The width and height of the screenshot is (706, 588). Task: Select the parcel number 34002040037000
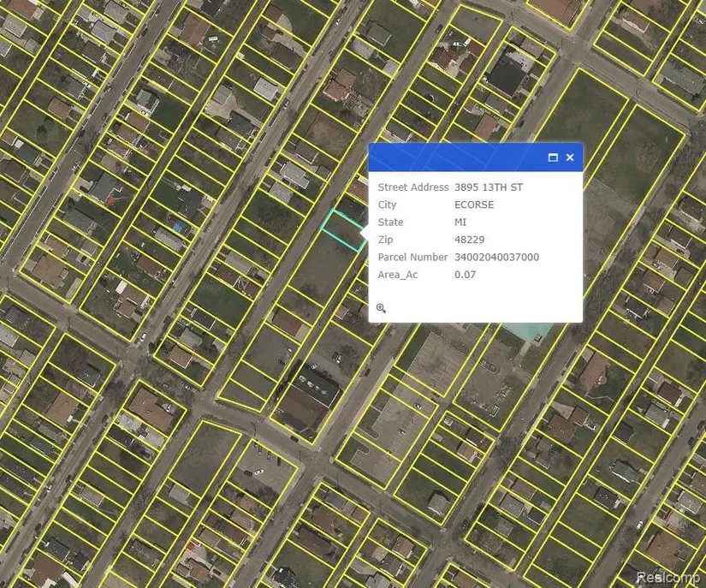coord(496,258)
